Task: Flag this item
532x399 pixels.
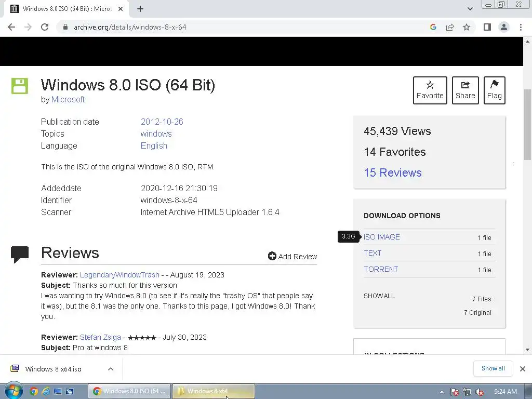Action: coord(495,90)
